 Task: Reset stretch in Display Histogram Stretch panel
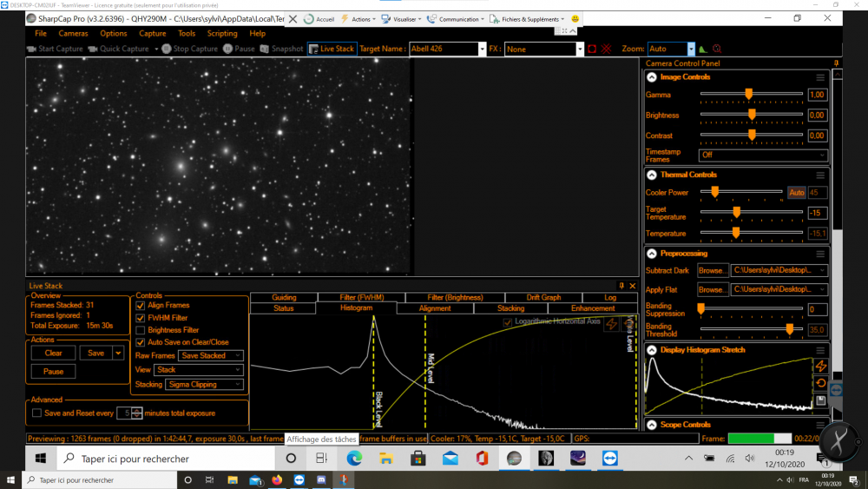click(821, 383)
